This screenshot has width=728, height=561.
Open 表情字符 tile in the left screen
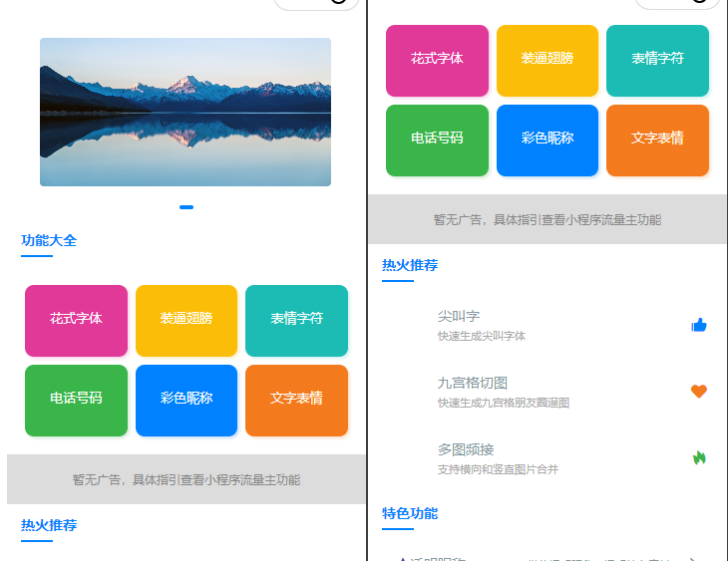click(x=296, y=321)
